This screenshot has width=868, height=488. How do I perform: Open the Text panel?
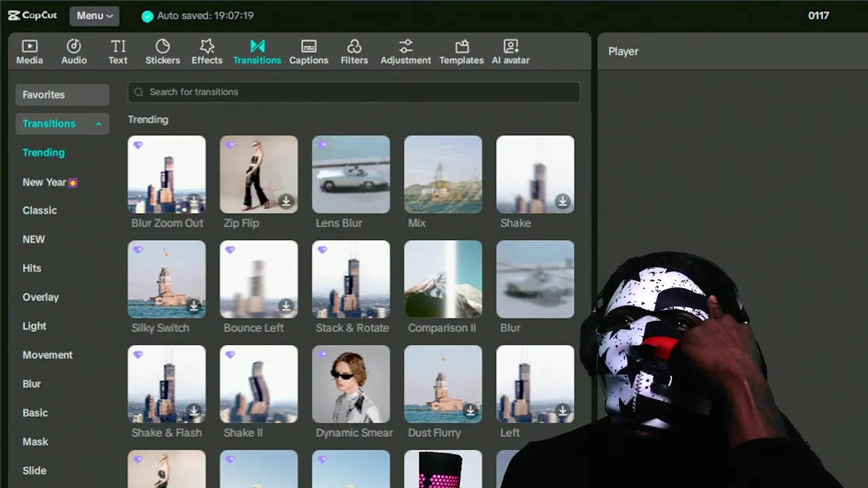pos(118,52)
